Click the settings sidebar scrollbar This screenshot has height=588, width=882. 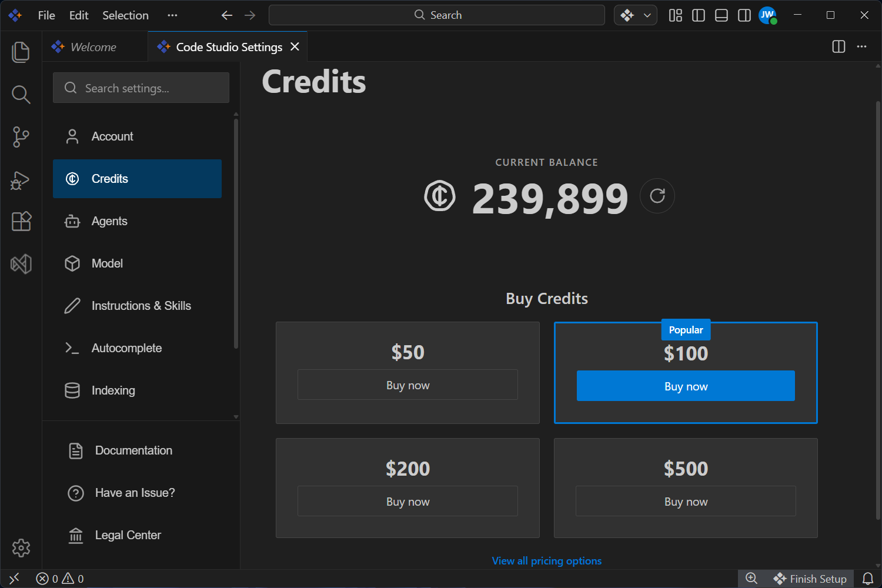pyautogui.click(x=236, y=233)
